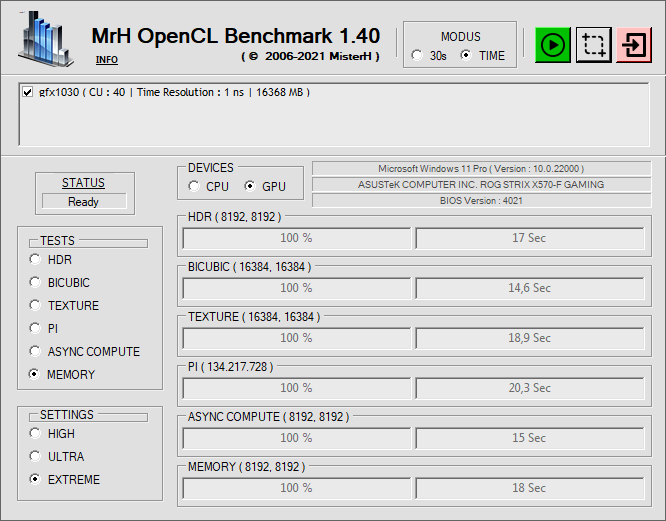
Task: Set quality to HIGH
Action: (x=35, y=433)
